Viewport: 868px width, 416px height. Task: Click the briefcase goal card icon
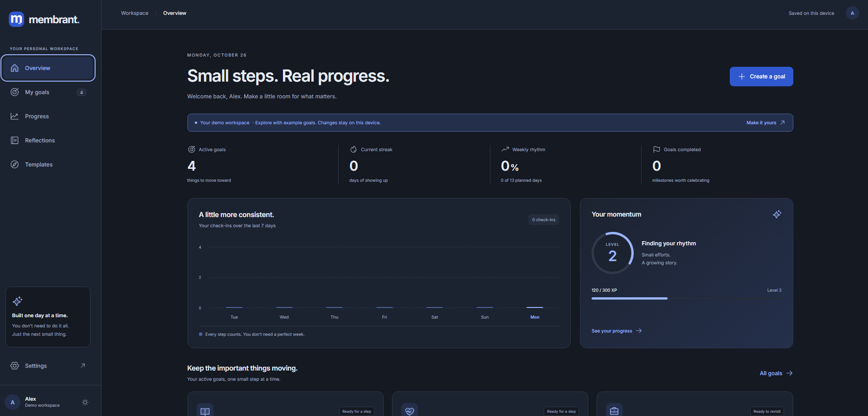[614, 411]
